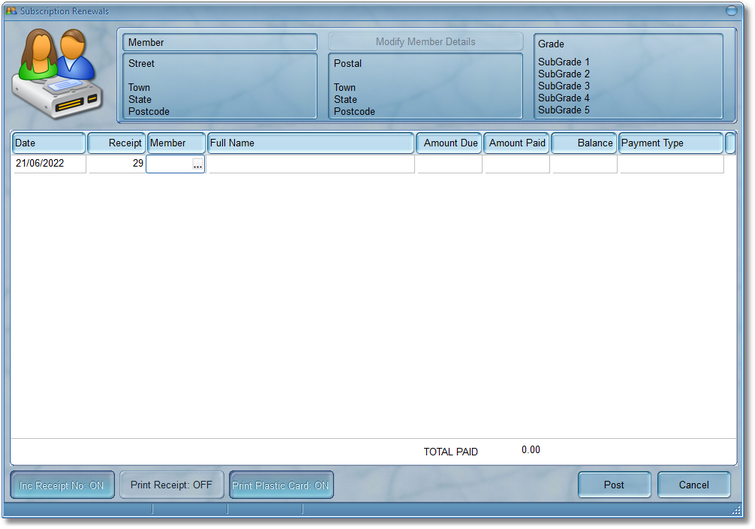
Task: Select the Balance column header
Action: [584, 143]
